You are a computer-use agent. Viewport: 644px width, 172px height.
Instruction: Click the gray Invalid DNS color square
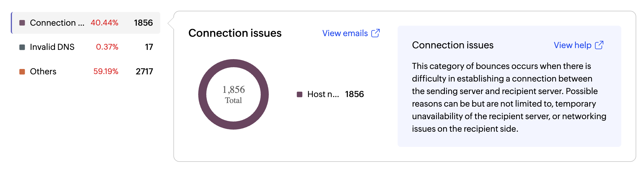pos(22,47)
